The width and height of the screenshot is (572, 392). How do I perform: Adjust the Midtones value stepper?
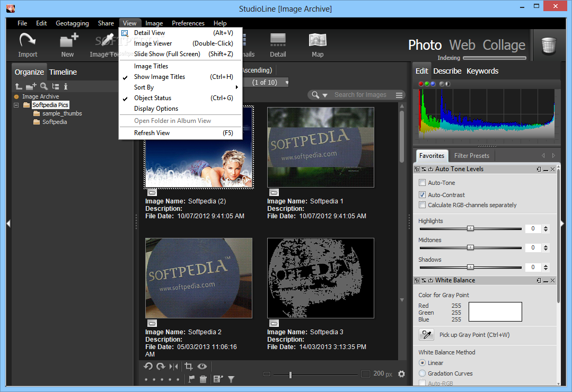545,248
